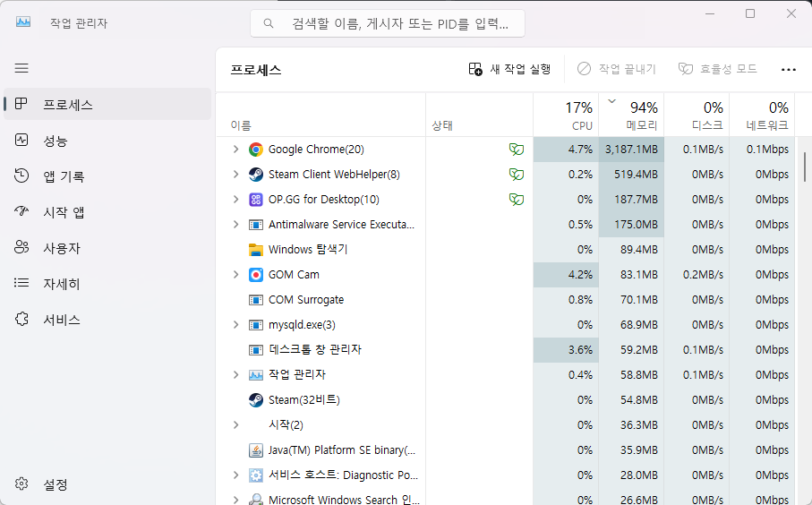
Task: Click 효율성 모드 button
Action: tap(718, 69)
